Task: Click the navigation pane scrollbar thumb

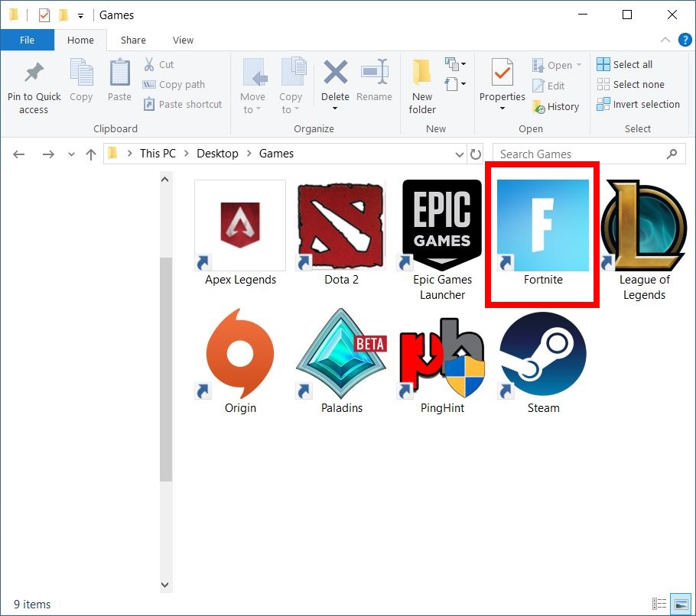Action: tap(165, 369)
